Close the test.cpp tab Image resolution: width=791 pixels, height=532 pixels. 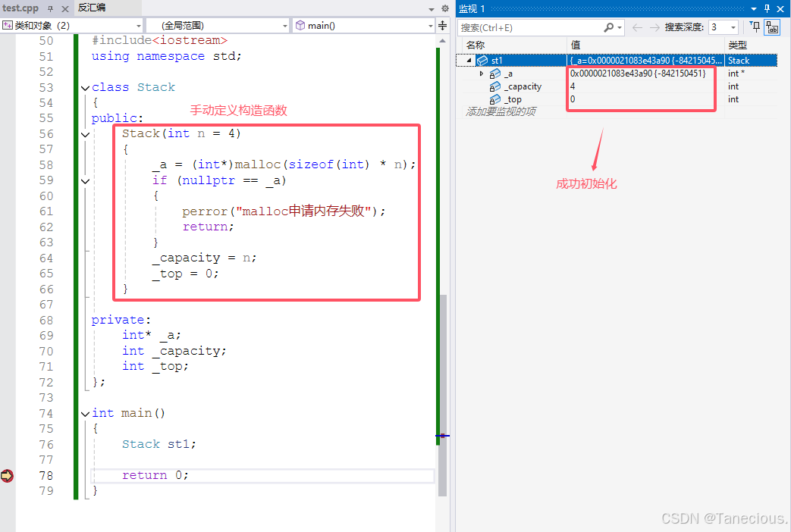65,8
